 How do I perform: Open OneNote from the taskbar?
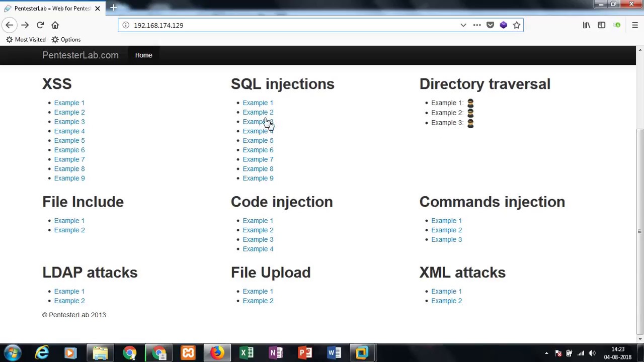click(x=276, y=353)
